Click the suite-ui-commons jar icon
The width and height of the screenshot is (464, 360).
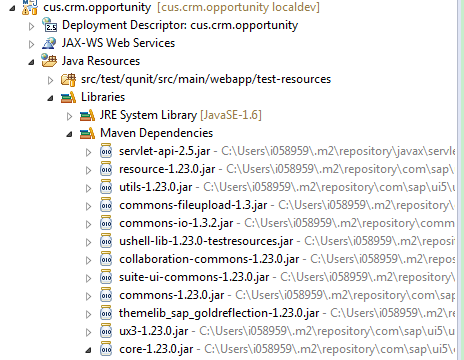106,277
